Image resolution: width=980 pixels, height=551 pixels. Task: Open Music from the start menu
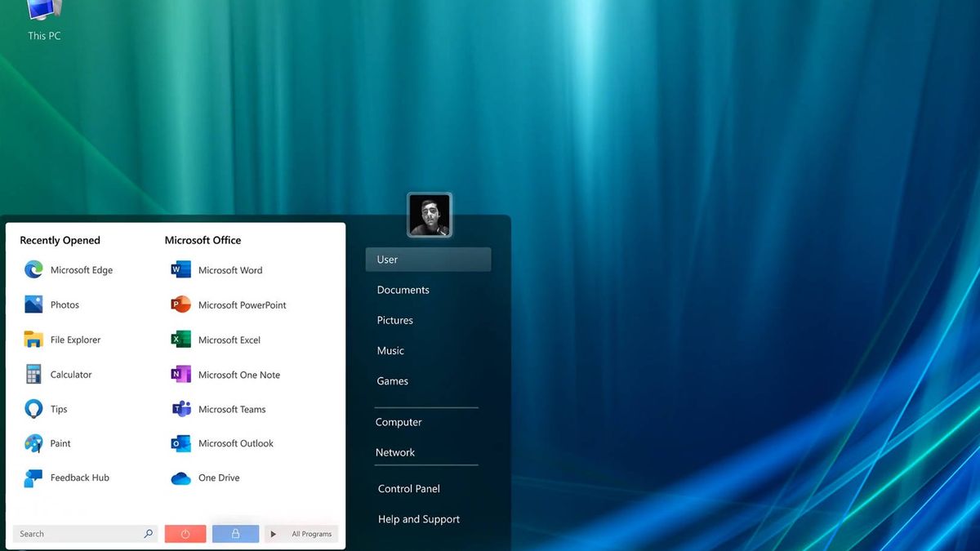click(390, 350)
